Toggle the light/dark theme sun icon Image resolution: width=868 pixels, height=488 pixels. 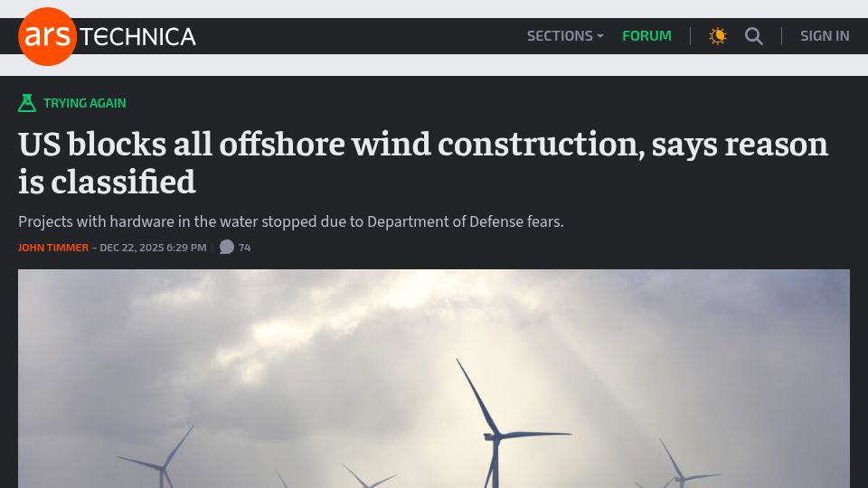[717, 36]
